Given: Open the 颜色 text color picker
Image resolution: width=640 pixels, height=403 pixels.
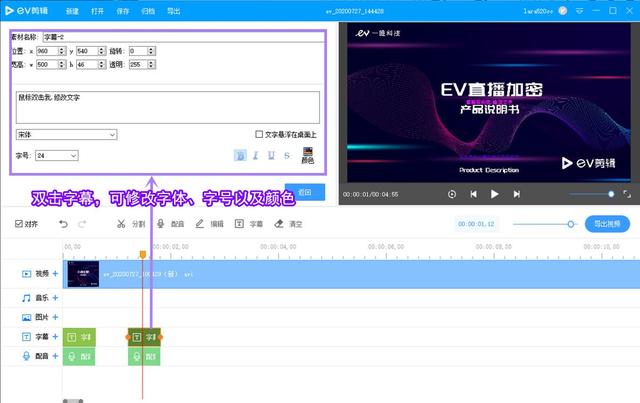Looking at the screenshot, I should pyautogui.click(x=307, y=155).
